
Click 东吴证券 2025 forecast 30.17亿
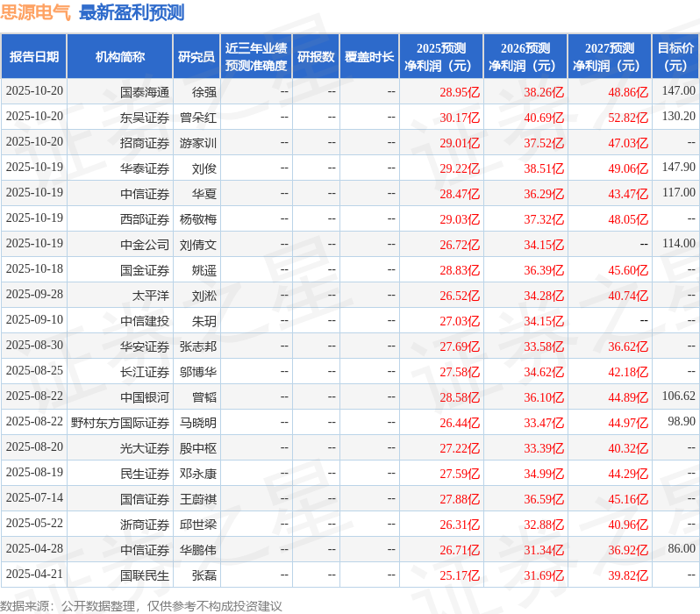[460, 118]
